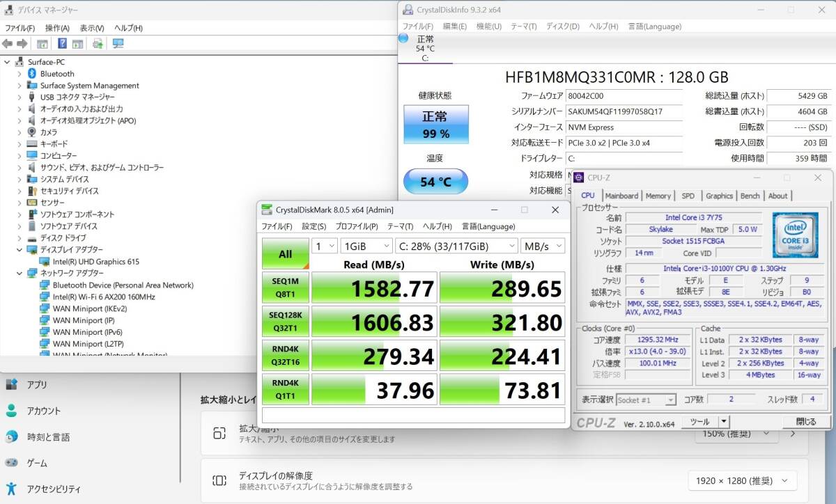Click the back arrow in Device Manager toolbar
The width and height of the screenshot is (836, 504).
(x=8, y=43)
